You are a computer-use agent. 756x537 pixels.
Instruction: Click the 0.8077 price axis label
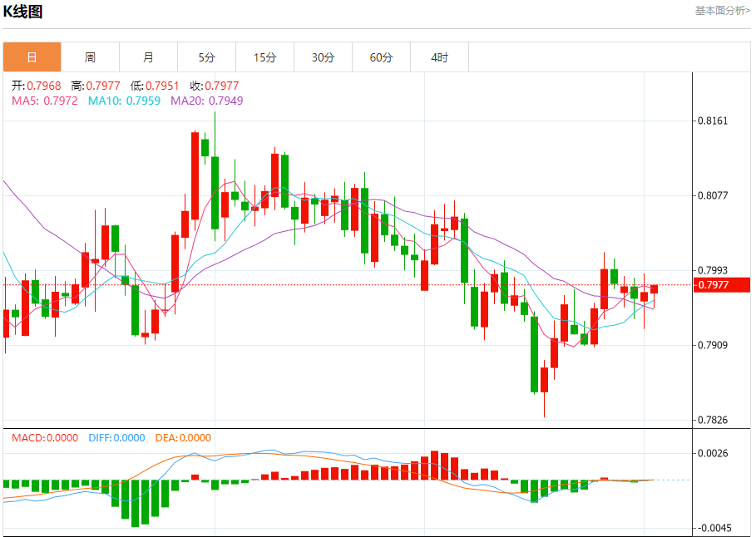[x=713, y=195]
